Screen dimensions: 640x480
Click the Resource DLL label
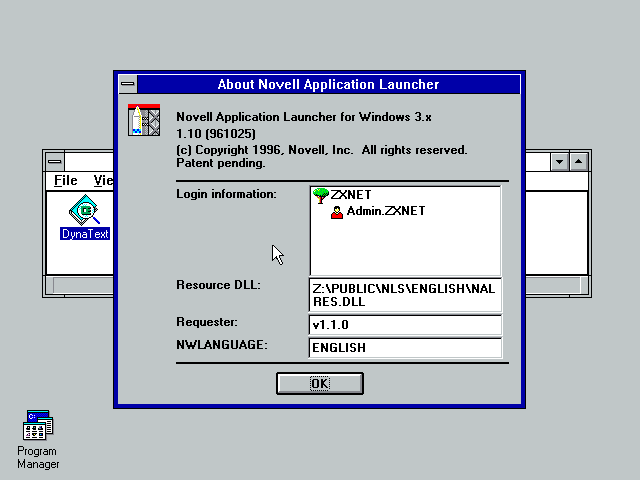[218, 285]
